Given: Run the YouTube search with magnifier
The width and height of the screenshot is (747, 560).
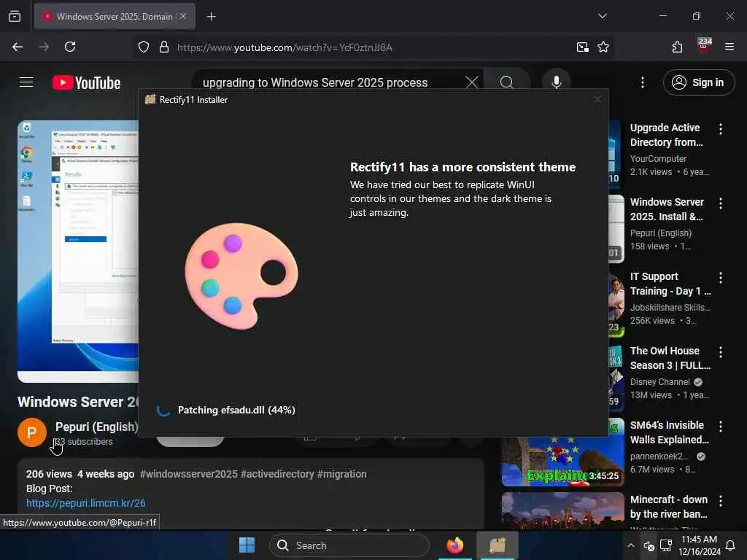Looking at the screenshot, I should click(x=507, y=82).
